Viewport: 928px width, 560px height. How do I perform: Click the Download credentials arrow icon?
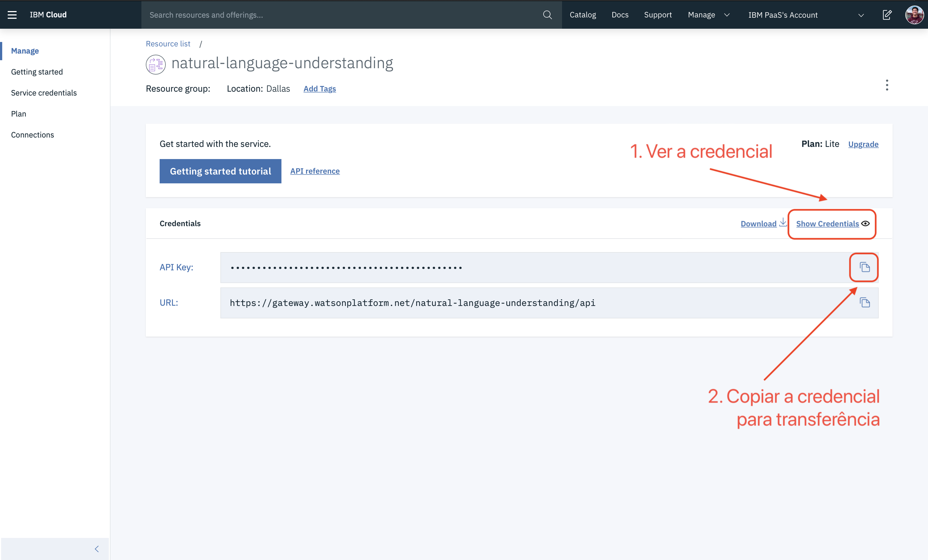[783, 222]
